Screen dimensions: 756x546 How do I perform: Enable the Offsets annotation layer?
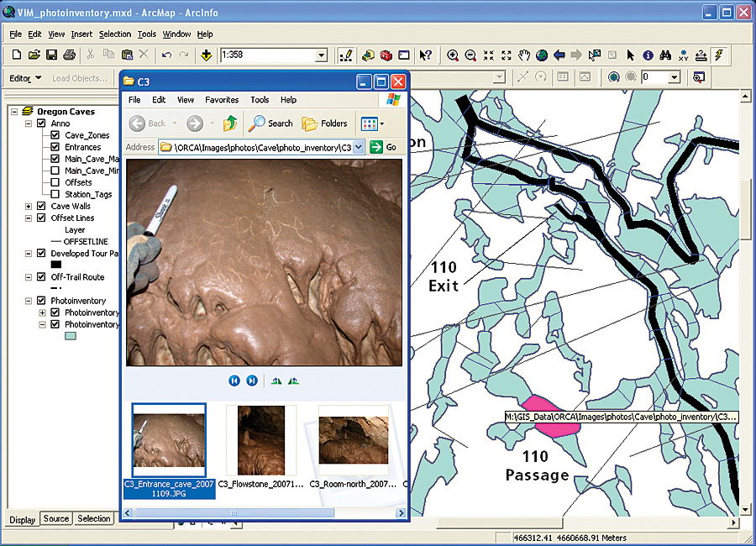pyautogui.click(x=55, y=182)
